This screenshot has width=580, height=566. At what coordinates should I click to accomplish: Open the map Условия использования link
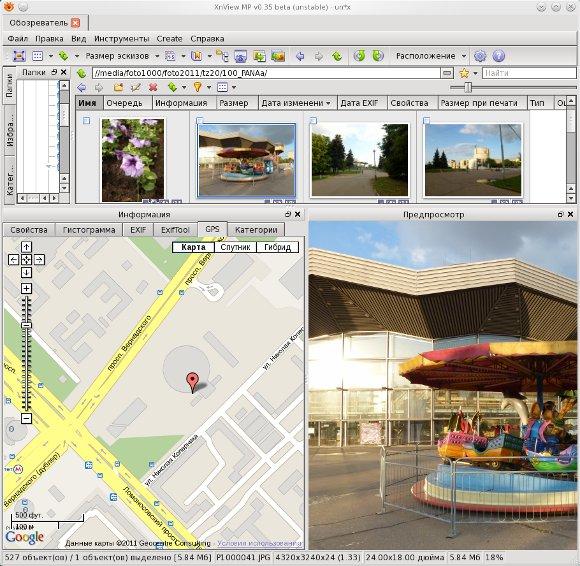(260, 543)
